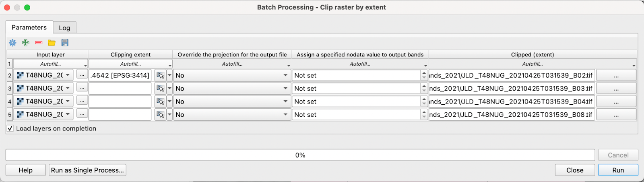This screenshot has width=644, height=182.
Task: Open projection override dropdown in row 2
Action: click(232, 75)
